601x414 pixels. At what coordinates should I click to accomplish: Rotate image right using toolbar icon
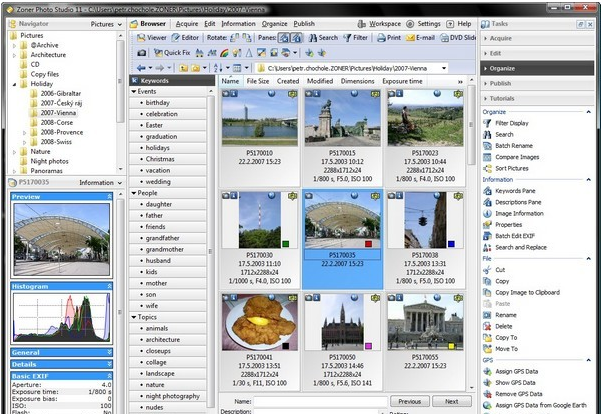(x=246, y=38)
